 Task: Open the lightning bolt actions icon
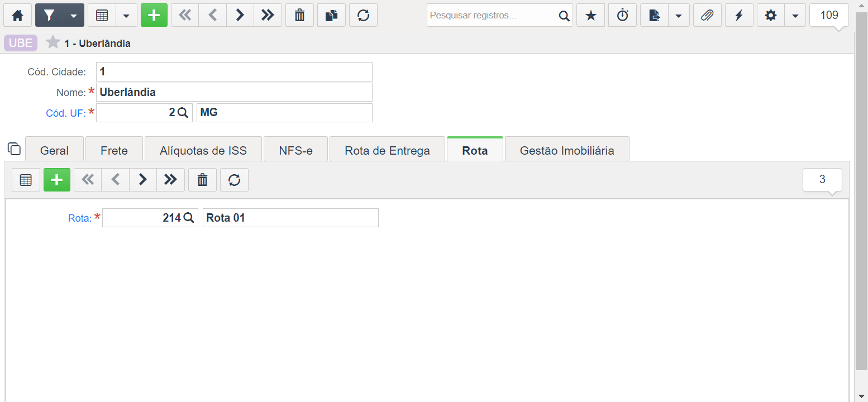tap(739, 15)
